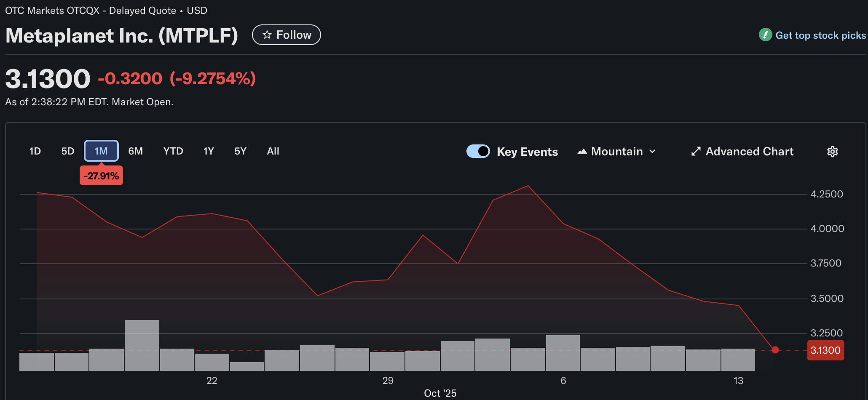
Task: Switch chart to 1Y range
Action: pos(209,151)
